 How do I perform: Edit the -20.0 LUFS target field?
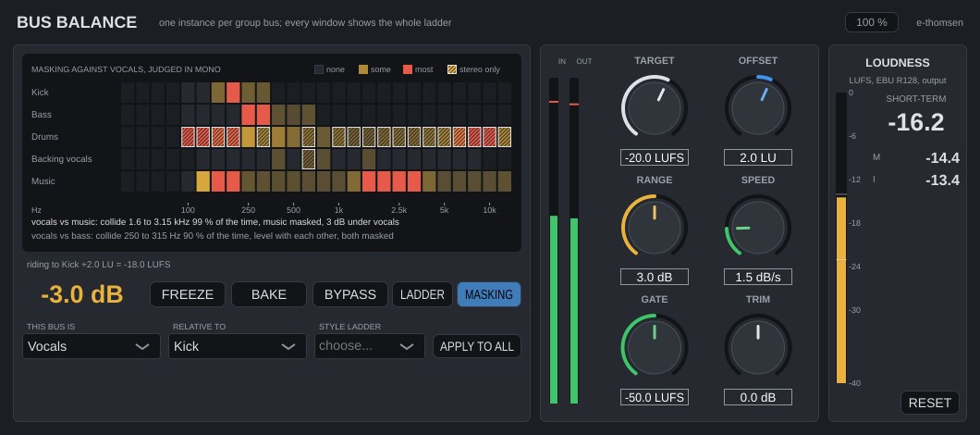pyautogui.click(x=655, y=157)
